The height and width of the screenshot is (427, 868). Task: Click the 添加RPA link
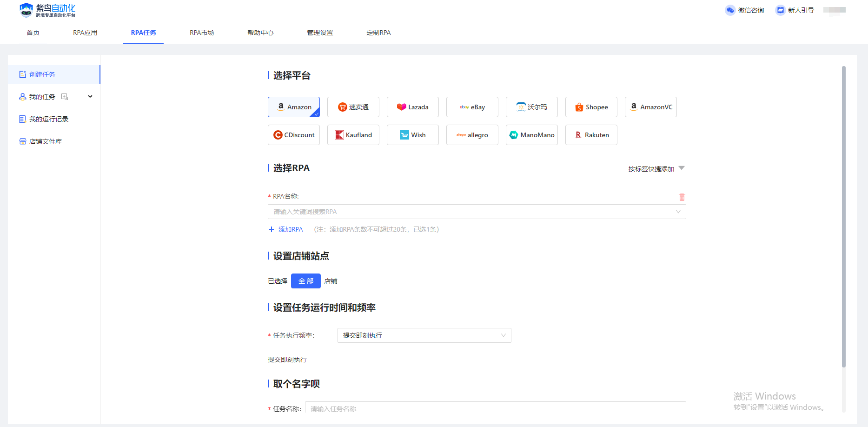[291, 229]
